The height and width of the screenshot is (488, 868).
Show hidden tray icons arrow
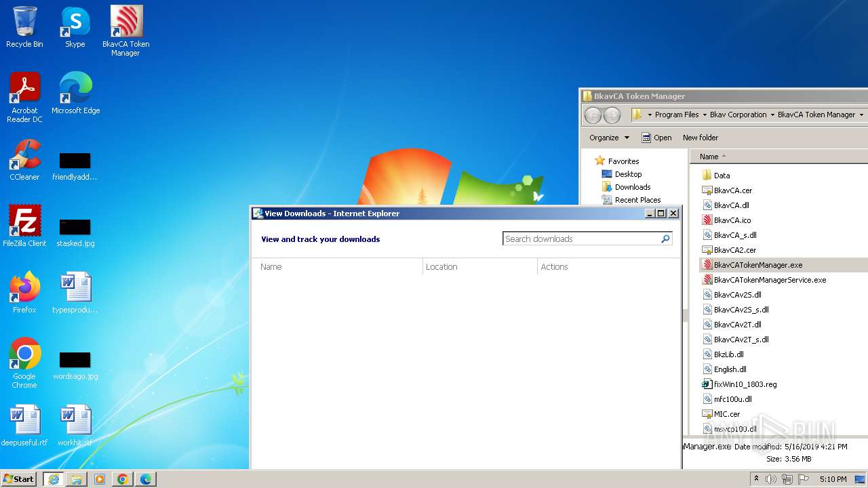(x=756, y=479)
